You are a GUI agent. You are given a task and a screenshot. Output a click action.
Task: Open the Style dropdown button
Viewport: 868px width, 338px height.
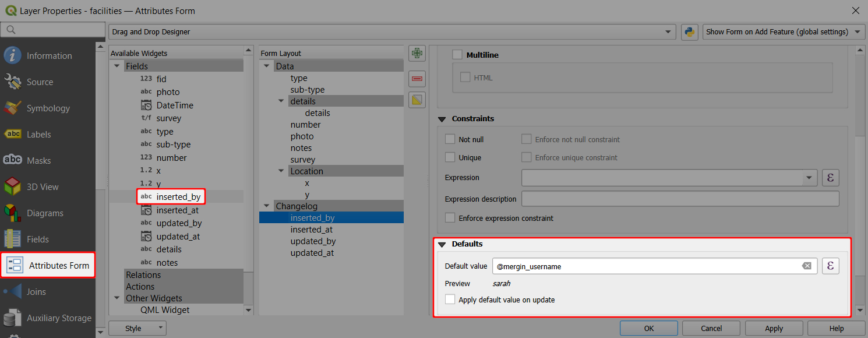coord(137,329)
